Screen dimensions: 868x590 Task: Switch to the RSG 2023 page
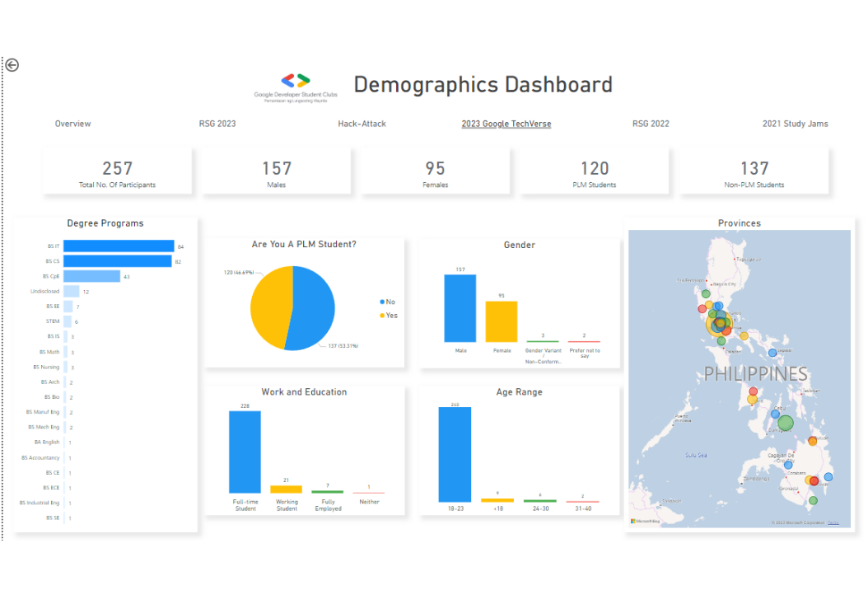point(217,124)
